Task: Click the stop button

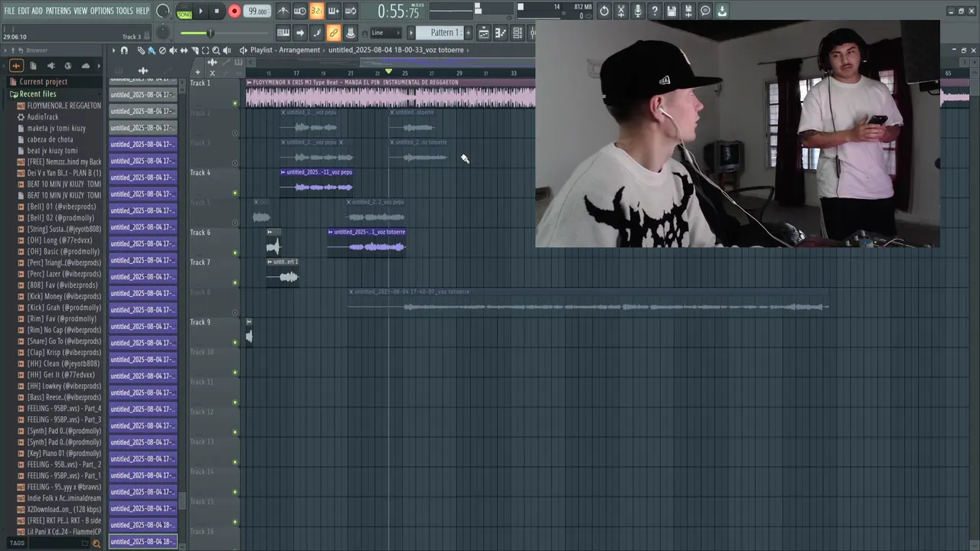Action: coord(217,11)
